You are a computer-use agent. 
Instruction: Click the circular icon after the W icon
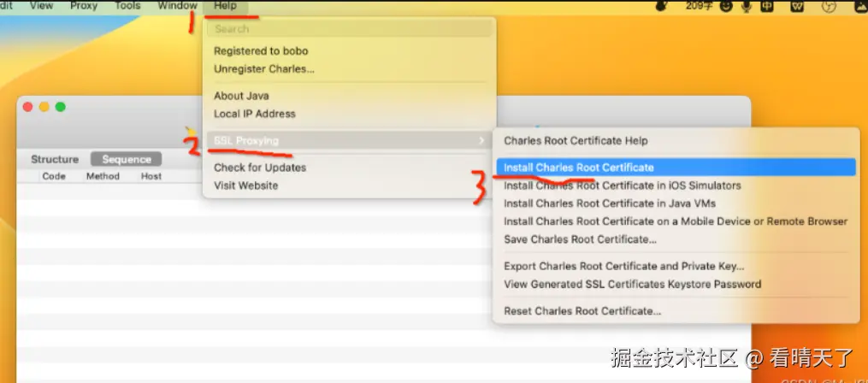coord(829,6)
